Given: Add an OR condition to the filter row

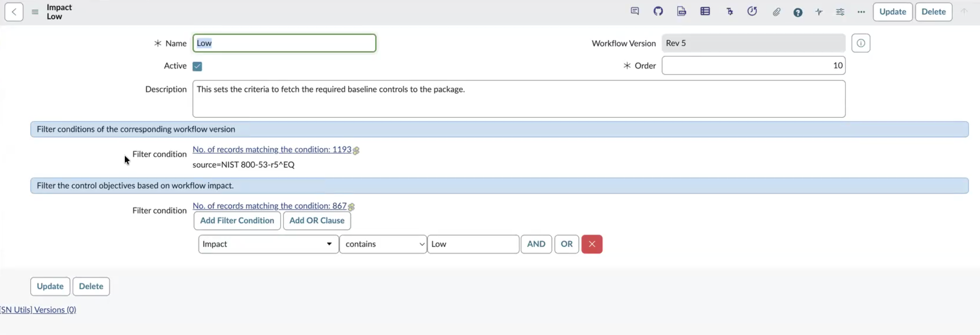Looking at the screenshot, I should coord(567,244).
